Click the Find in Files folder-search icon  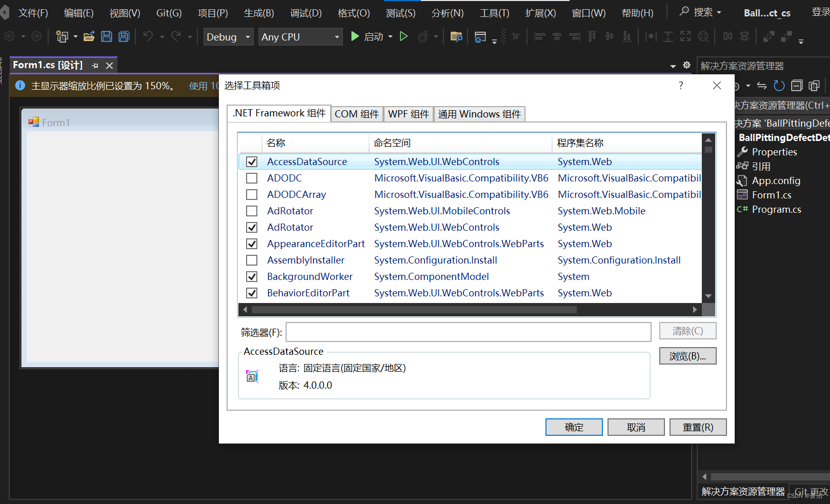[x=456, y=36]
